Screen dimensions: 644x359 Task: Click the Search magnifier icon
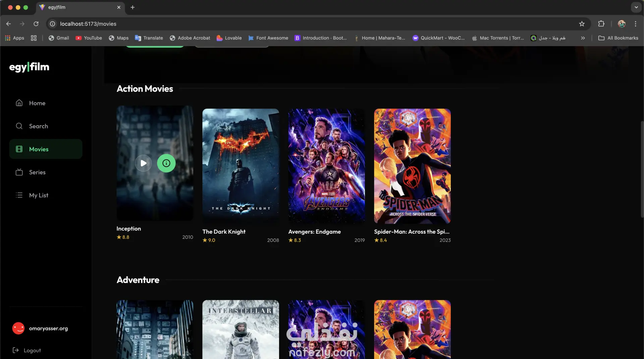pyautogui.click(x=19, y=126)
